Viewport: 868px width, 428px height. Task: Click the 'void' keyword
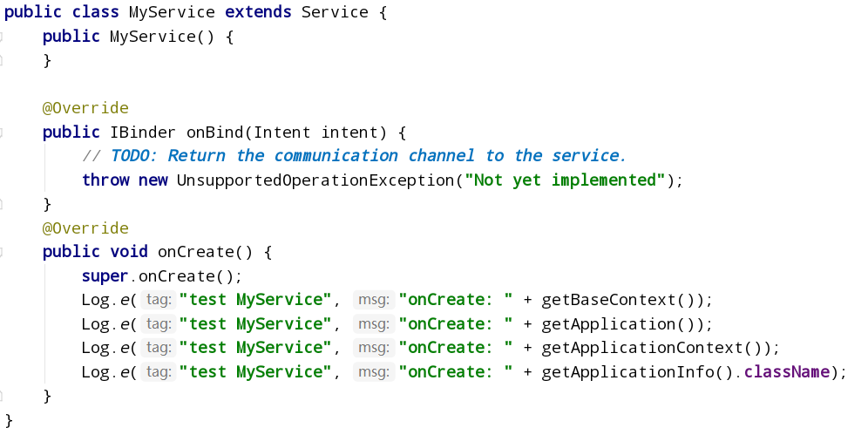[129, 252]
